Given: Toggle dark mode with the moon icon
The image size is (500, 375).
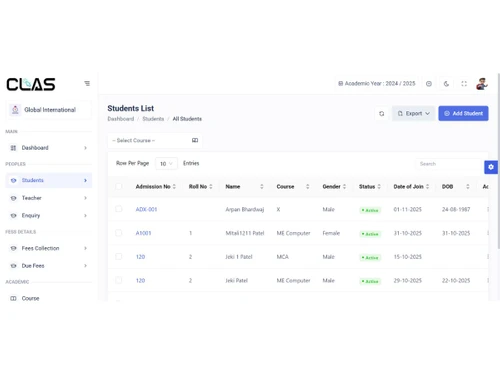Looking at the screenshot, I should (446, 84).
